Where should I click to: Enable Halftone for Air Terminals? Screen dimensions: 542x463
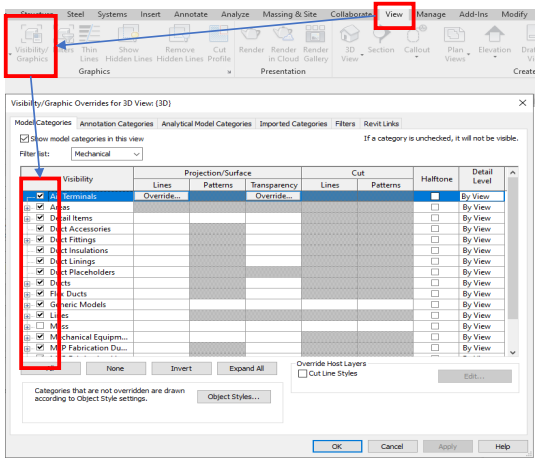click(x=435, y=196)
